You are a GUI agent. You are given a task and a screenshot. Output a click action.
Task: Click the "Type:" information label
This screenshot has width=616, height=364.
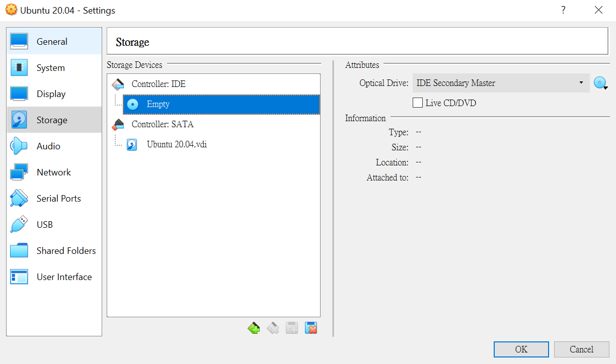[x=399, y=132]
